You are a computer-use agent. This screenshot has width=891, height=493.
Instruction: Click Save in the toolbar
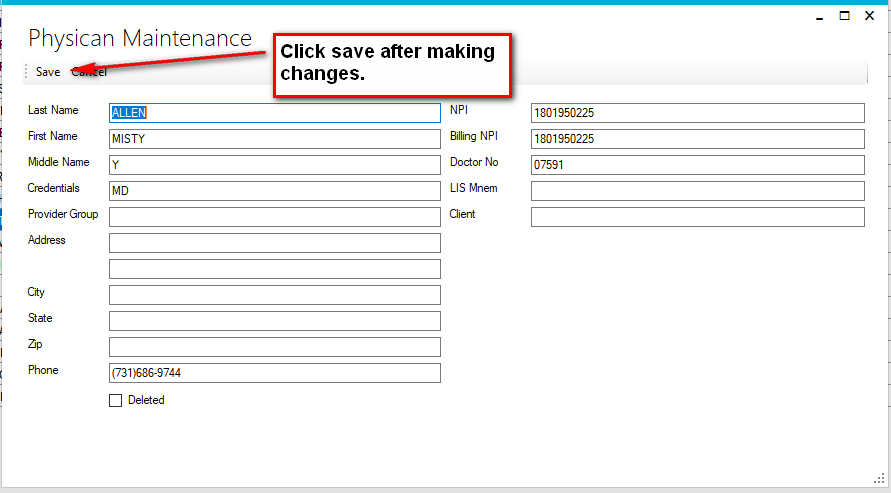[x=47, y=72]
